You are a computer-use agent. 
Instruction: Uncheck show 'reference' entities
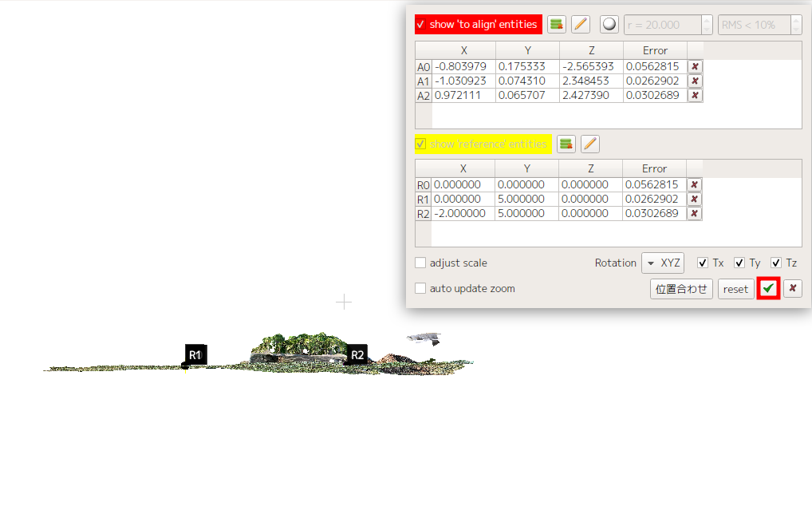click(x=421, y=144)
